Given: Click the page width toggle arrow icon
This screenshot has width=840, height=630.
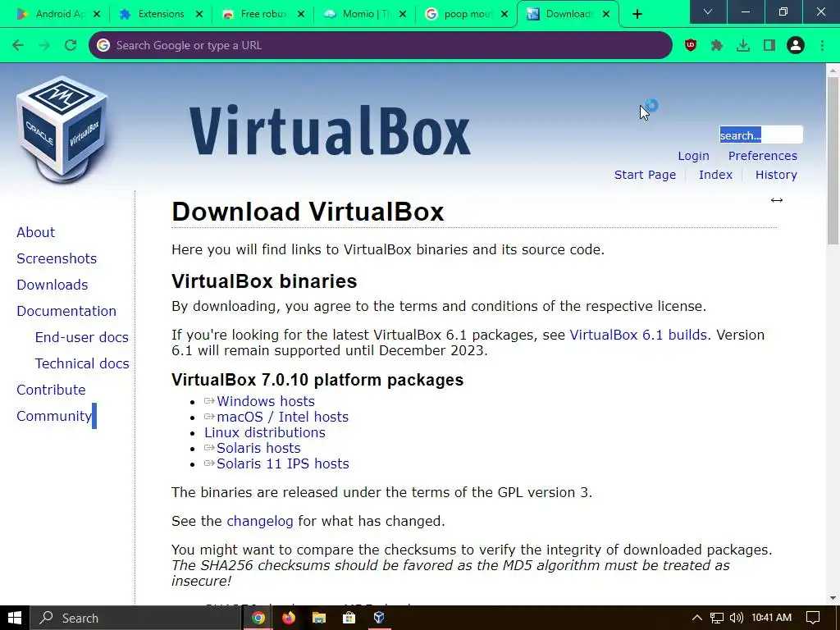Looking at the screenshot, I should click(x=777, y=200).
